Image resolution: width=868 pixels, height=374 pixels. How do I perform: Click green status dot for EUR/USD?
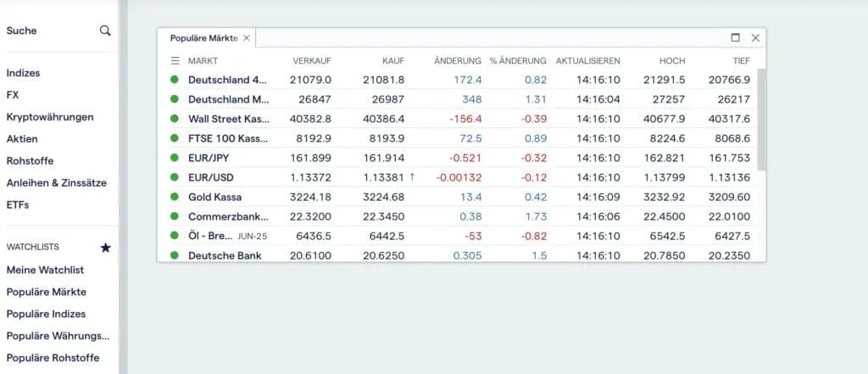pos(175,177)
